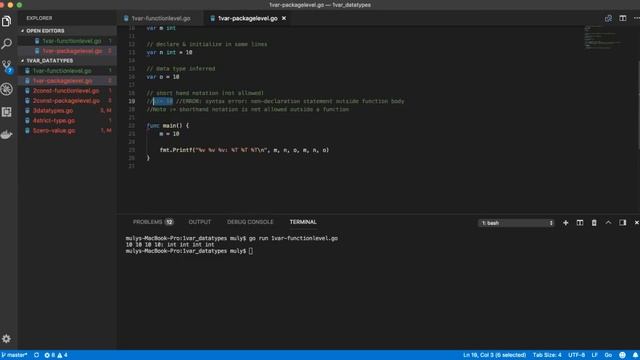
Task: Open 1var-functionlevel.go in the folder tree
Action: (x=67, y=71)
